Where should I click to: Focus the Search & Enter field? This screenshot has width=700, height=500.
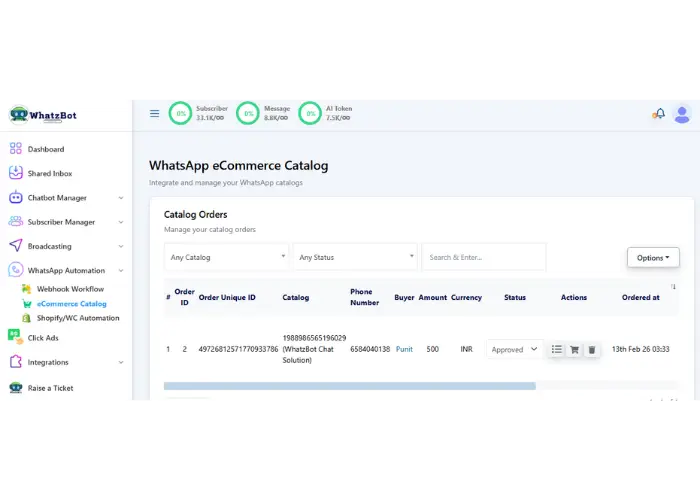483,257
